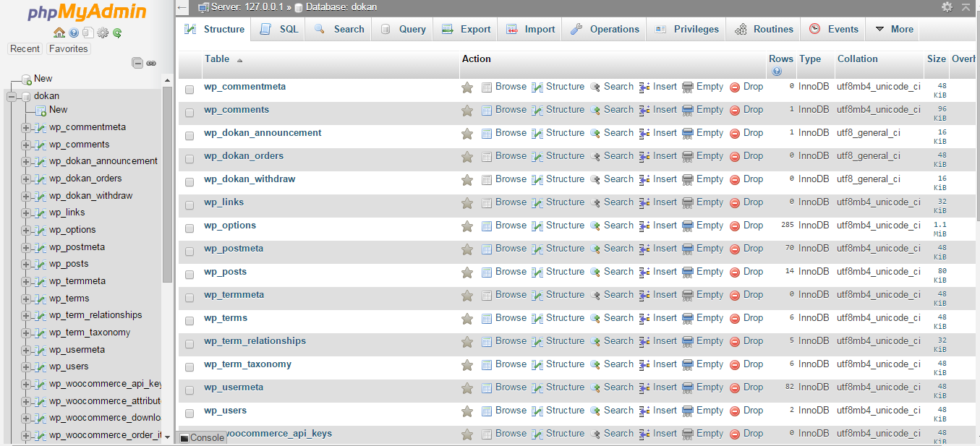Viewport: 980px width, 446px height.
Task: Click the phpMyAdmin logo
Action: [x=87, y=12]
